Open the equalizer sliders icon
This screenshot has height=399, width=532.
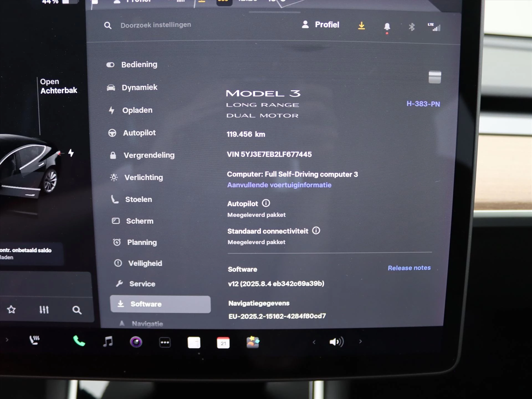pyautogui.click(x=44, y=310)
